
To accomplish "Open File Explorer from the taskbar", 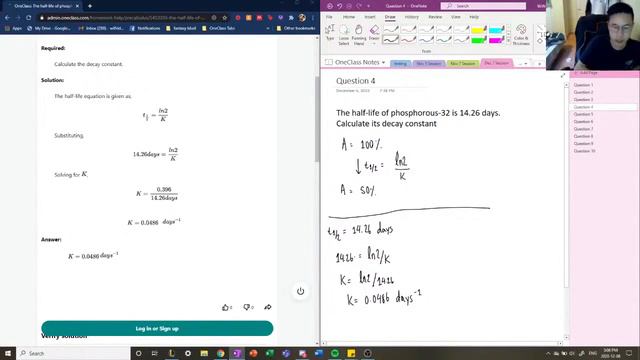I will pos(204,353).
